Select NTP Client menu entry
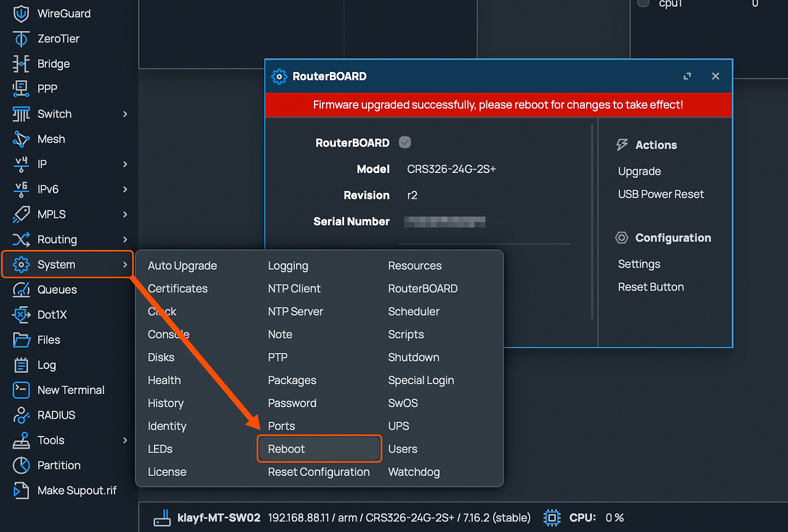Viewport: 788px width, 532px height. pyautogui.click(x=294, y=289)
